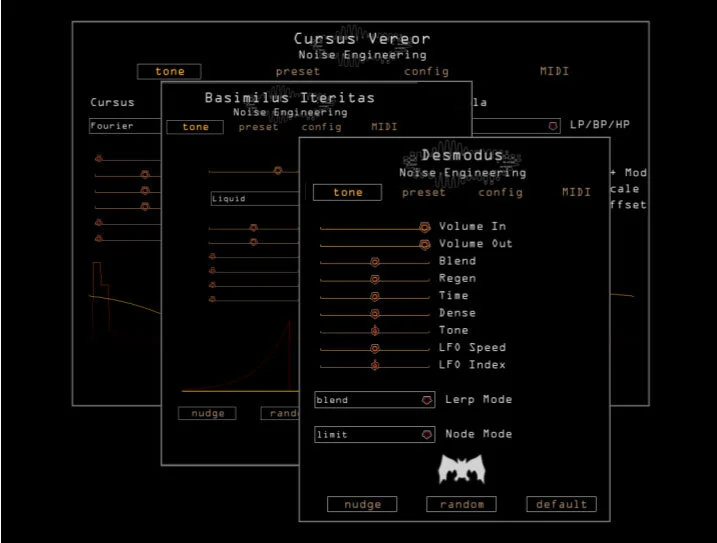Open the preset tab in Cursus Vereor
Viewport: 717px width, 543px height.
pos(298,71)
